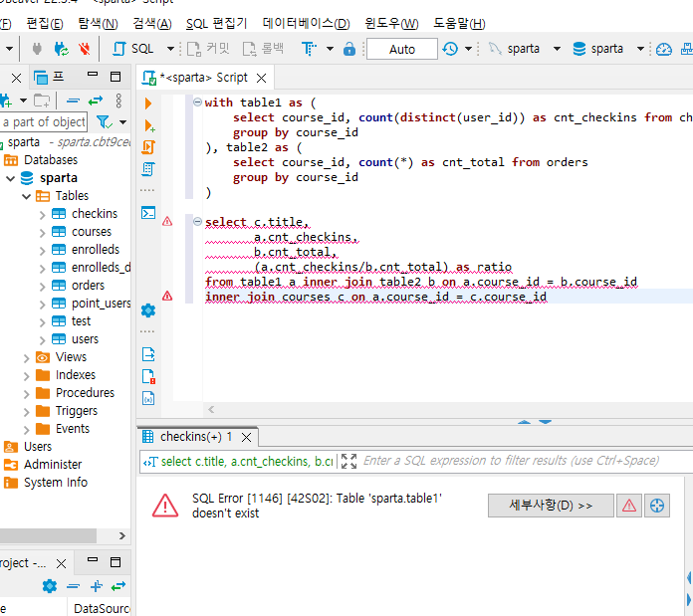Close the <sparta> Script tab
The width and height of the screenshot is (693, 616).
(x=262, y=79)
